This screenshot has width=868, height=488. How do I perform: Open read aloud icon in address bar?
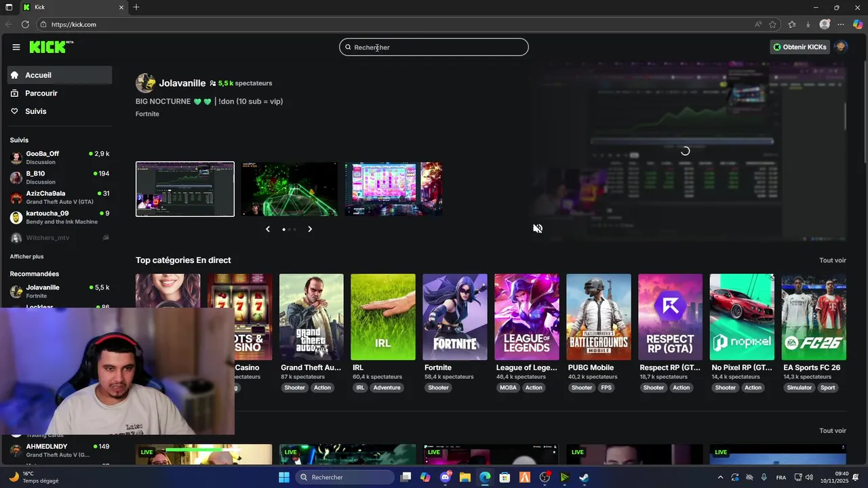tap(757, 24)
